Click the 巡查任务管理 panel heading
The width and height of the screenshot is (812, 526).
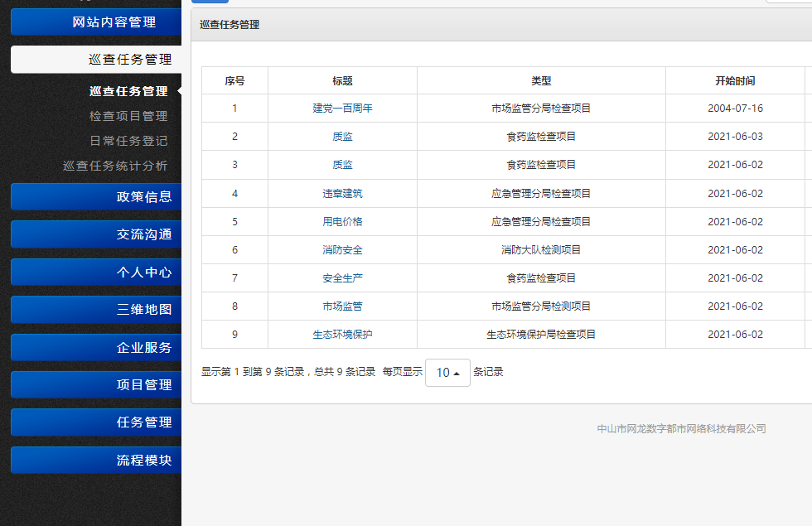(x=230, y=24)
